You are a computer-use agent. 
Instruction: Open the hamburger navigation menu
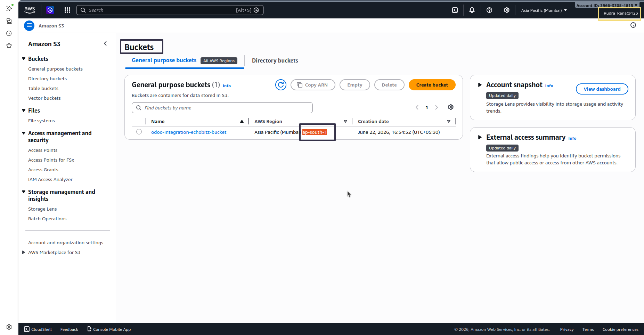click(29, 25)
